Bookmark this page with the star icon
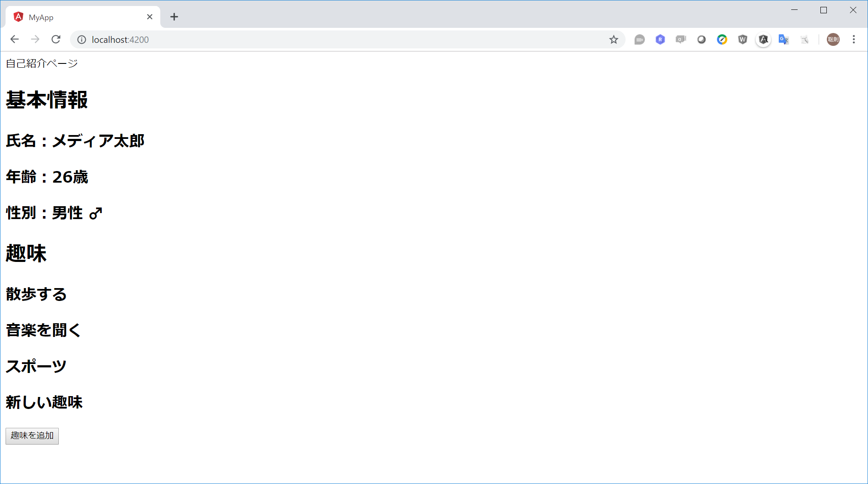 pyautogui.click(x=614, y=39)
